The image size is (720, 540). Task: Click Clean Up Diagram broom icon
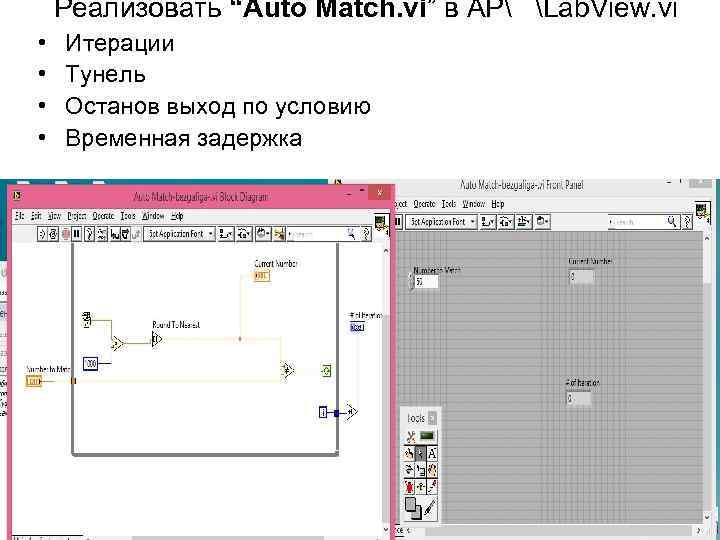pos(279,234)
